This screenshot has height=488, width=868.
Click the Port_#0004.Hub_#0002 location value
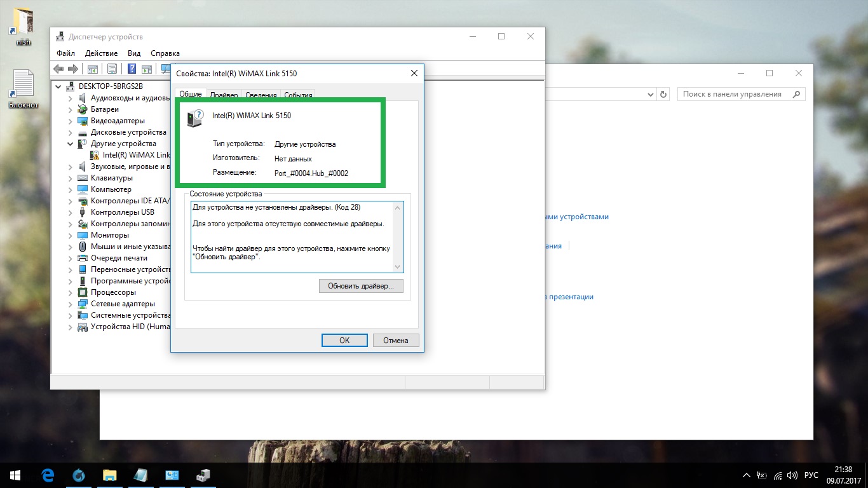click(311, 173)
